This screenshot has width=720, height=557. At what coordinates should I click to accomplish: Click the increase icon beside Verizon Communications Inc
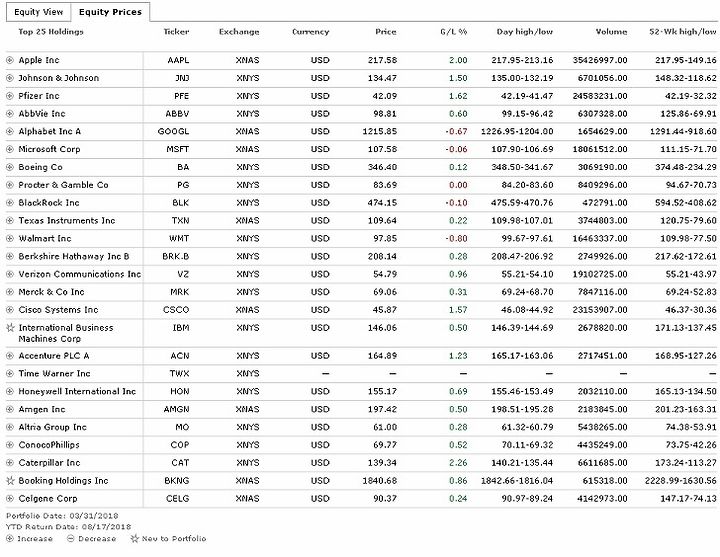pyautogui.click(x=10, y=274)
